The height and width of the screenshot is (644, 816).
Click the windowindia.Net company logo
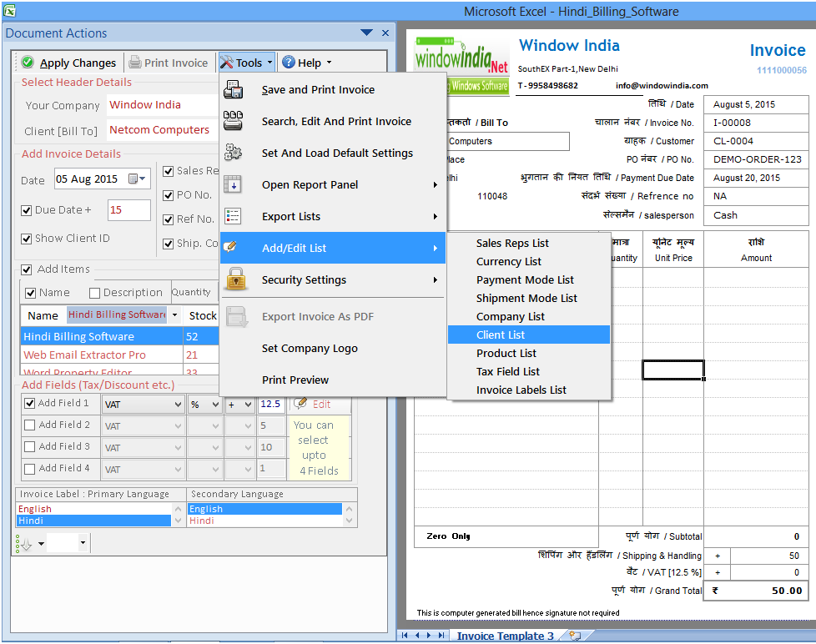461,65
